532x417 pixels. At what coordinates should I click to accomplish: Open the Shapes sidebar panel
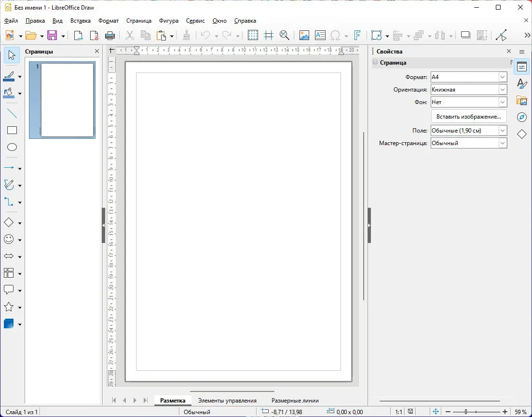(x=521, y=134)
